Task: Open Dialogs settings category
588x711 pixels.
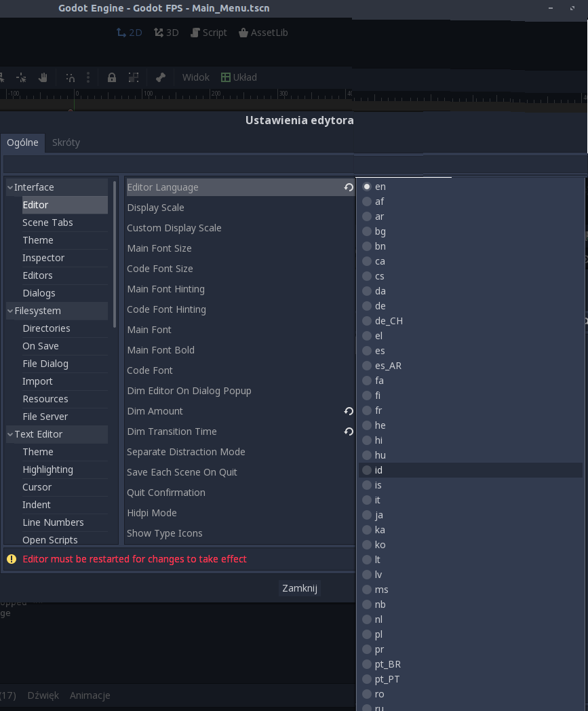Action: pyautogui.click(x=65, y=293)
